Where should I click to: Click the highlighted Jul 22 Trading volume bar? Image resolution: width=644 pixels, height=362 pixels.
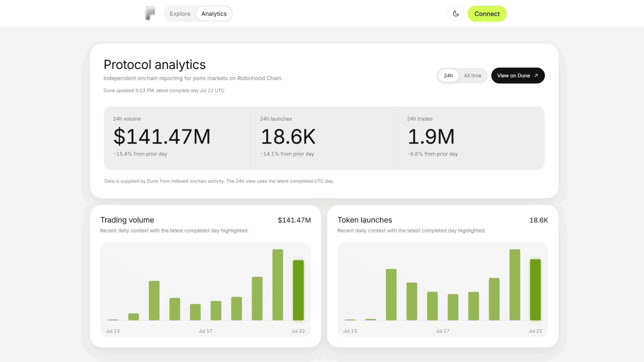coord(298,290)
